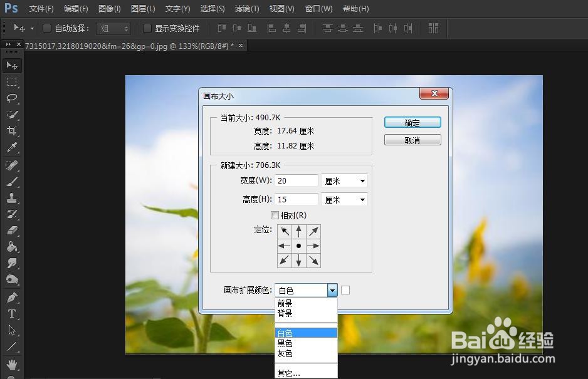Click the canvas extension color swatch
The width and height of the screenshot is (588, 379).
pyautogui.click(x=345, y=290)
